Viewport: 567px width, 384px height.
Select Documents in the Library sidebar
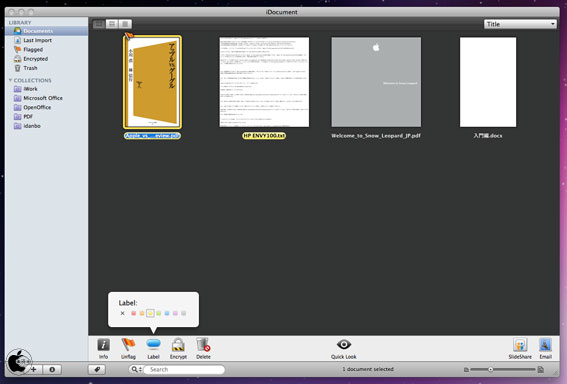[47, 31]
